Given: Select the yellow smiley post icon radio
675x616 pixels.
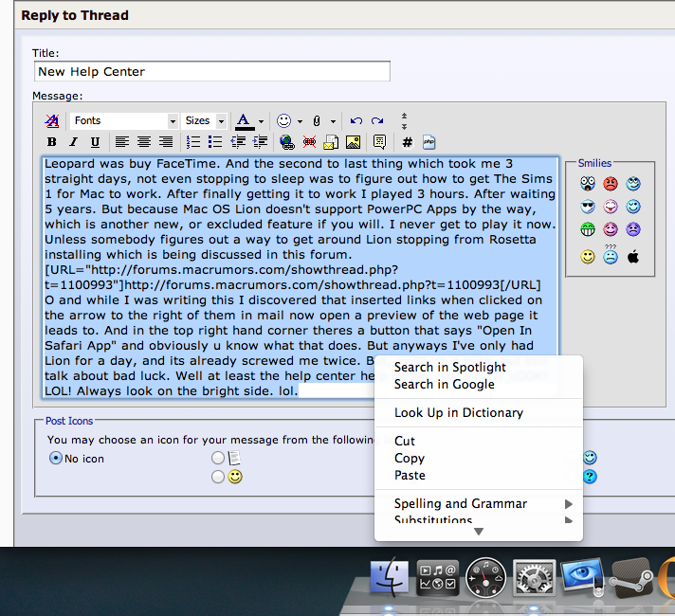Looking at the screenshot, I should 218,477.
